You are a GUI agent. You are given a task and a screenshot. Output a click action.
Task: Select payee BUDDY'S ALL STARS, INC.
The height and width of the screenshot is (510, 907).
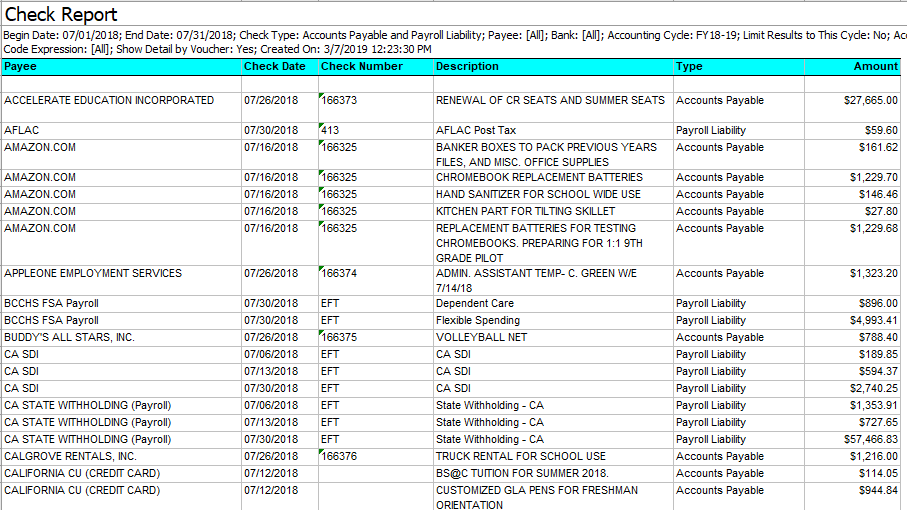tap(69, 337)
